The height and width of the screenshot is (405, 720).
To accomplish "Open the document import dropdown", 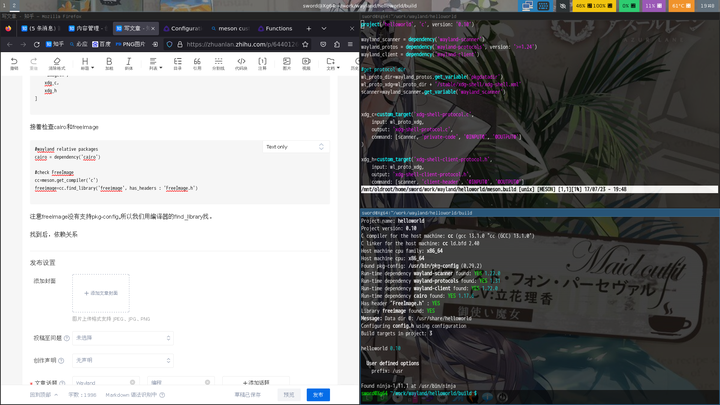I will tap(332, 63).
